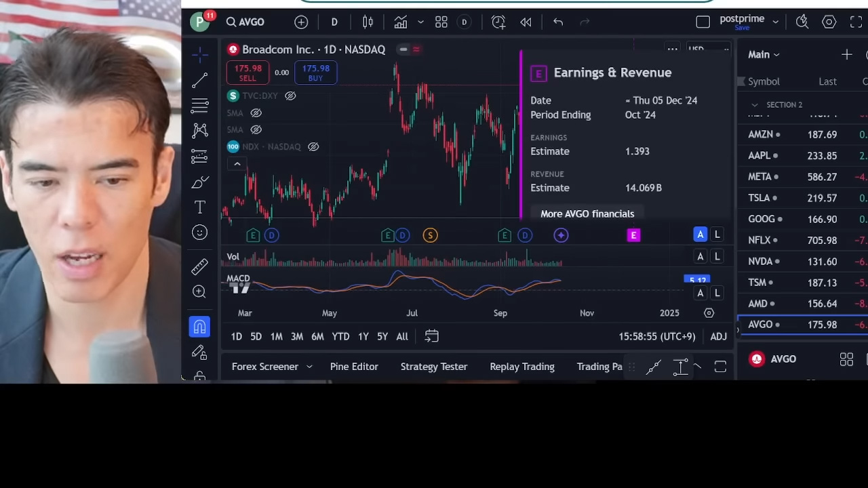Click the More AVGO financials link
This screenshot has height=488, width=868.
[587, 213]
